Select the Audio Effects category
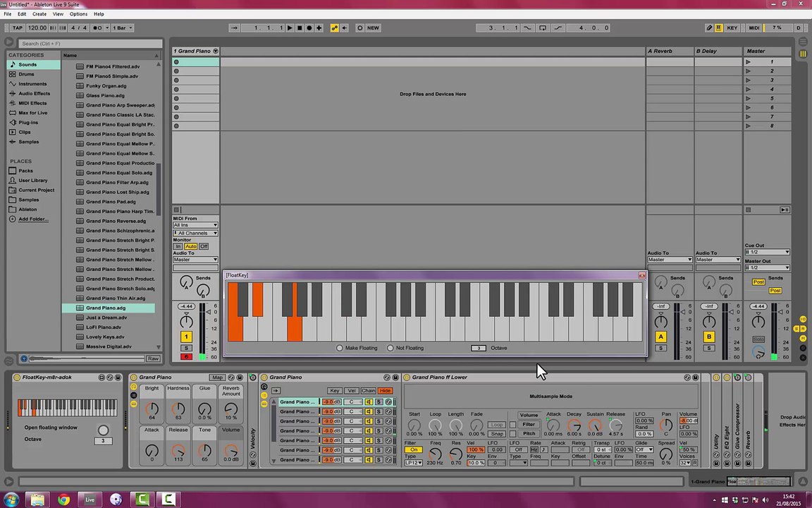 click(34, 94)
